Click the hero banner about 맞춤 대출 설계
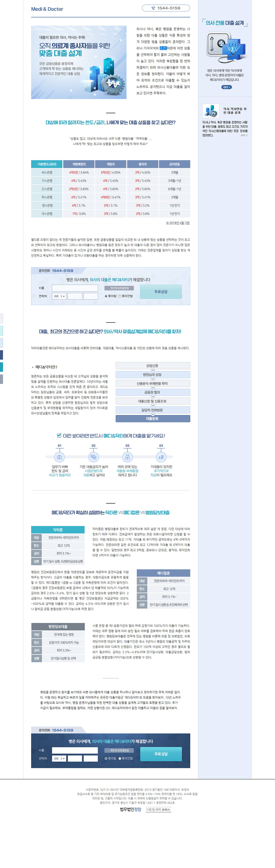Screen dimensions: 275x868 pyautogui.click(x=79, y=62)
